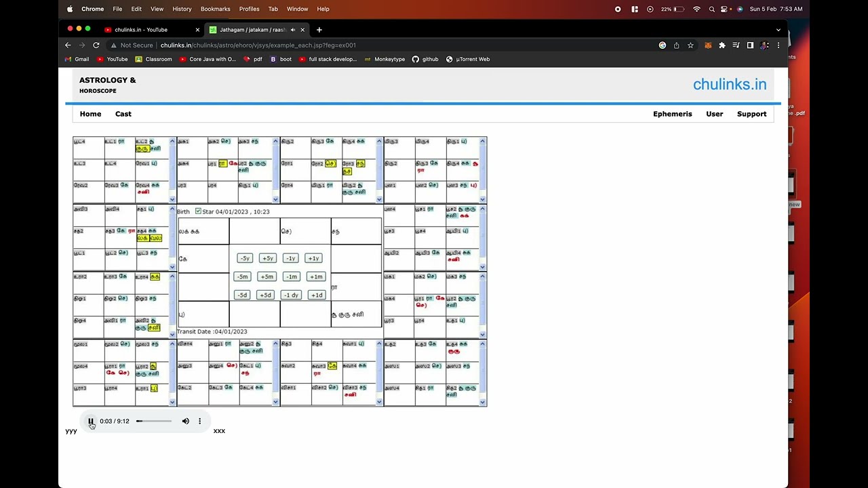Open a new browser tab
Image resolution: width=868 pixels, height=488 pixels.
coord(319,30)
